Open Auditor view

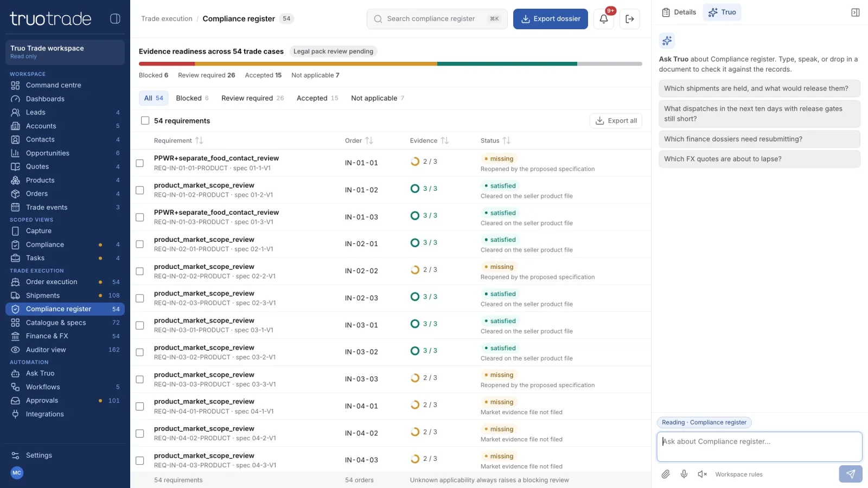tap(65, 350)
